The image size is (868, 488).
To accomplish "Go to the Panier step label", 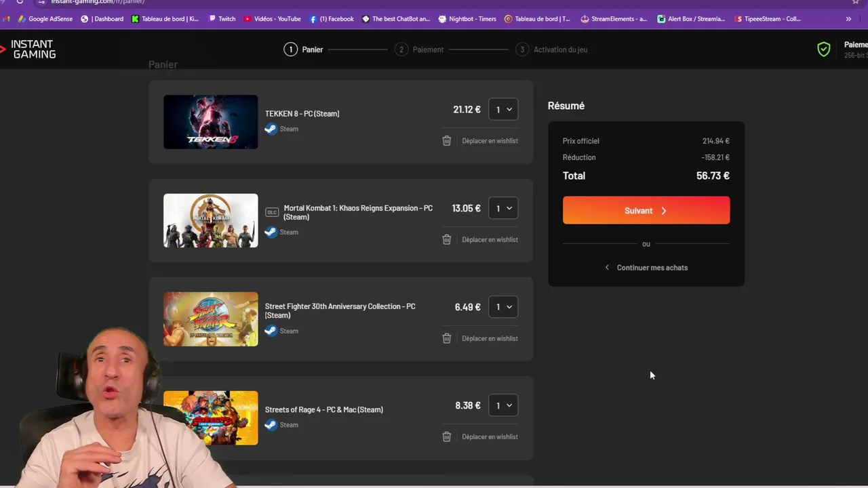I will pos(312,49).
